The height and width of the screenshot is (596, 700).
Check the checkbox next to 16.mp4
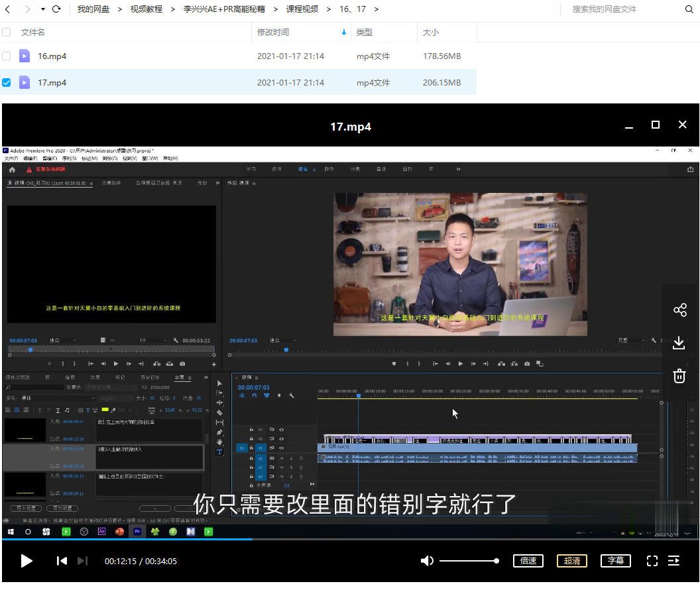click(6, 56)
